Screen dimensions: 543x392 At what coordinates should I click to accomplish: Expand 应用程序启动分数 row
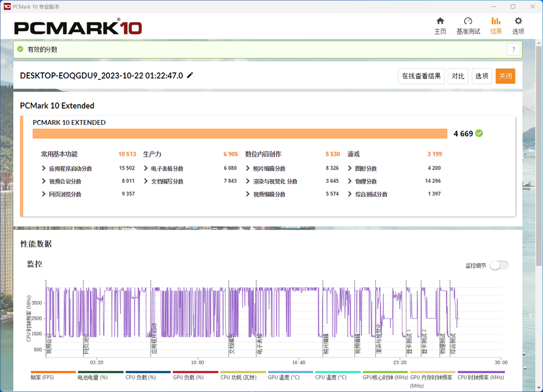pyautogui.click(x=43, y=168)
